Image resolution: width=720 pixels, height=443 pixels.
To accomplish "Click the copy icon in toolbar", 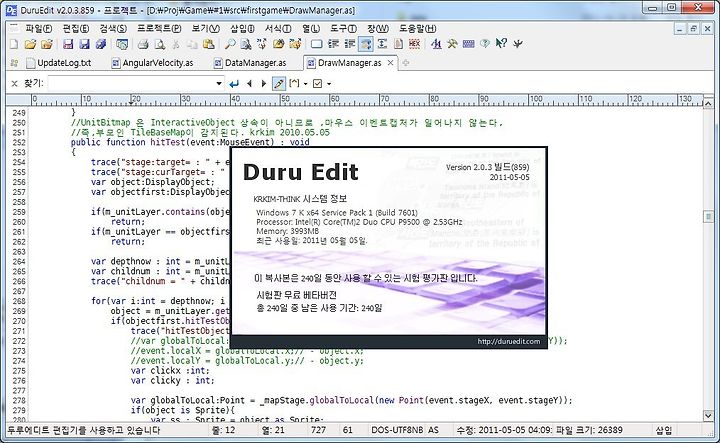I will pos(192,44).
